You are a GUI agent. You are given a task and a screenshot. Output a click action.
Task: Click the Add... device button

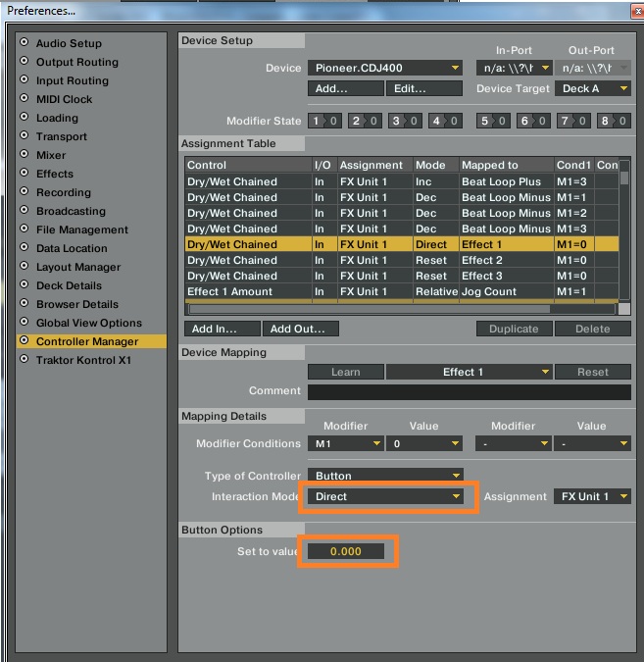(346, 88)
